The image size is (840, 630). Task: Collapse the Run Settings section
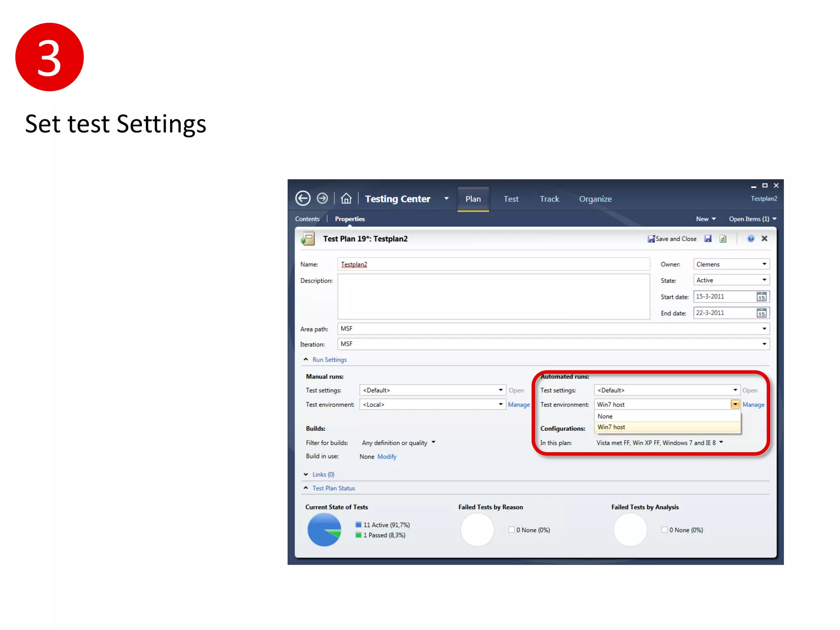point(306,360)
